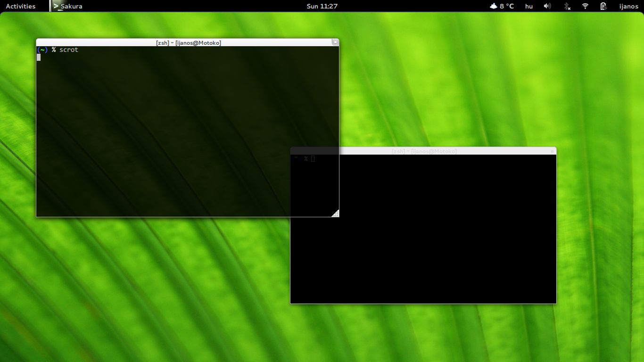Viewport: 644px width, 362px height.
Task: Click the Sakura terminal icon in top bar
Action: point(56,6)
